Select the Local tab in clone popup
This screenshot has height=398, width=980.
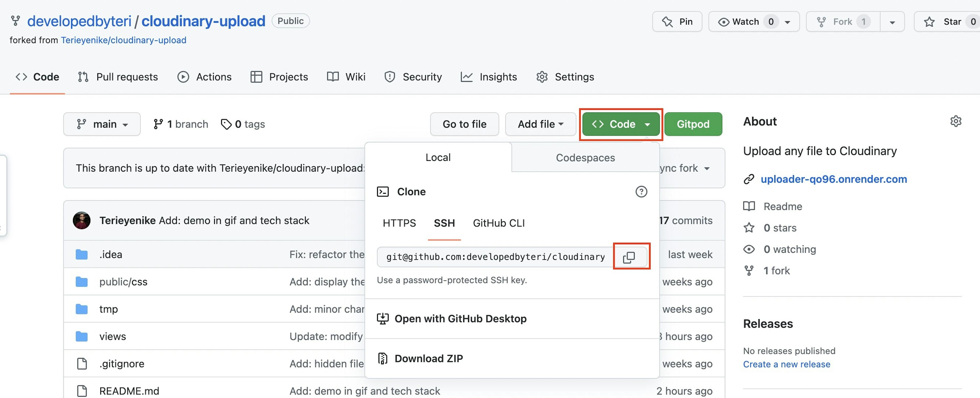pyautogui.click(x=438, y=157)
